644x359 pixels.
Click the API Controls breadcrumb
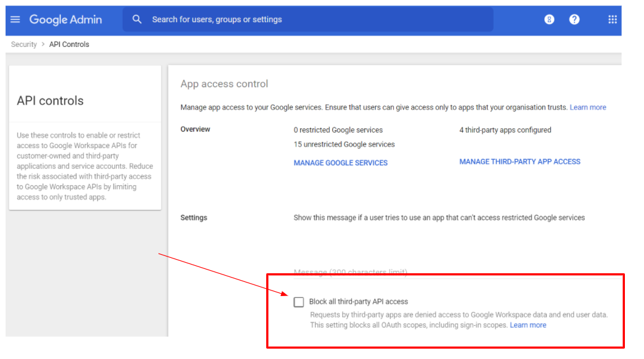[x=69, y=44]
